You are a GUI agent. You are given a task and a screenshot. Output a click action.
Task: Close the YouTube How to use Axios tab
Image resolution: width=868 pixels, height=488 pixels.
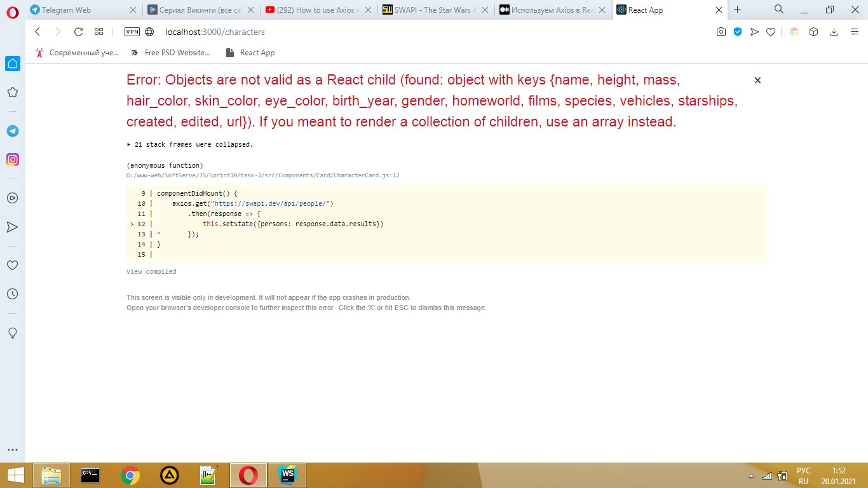(x=367, y=10)
